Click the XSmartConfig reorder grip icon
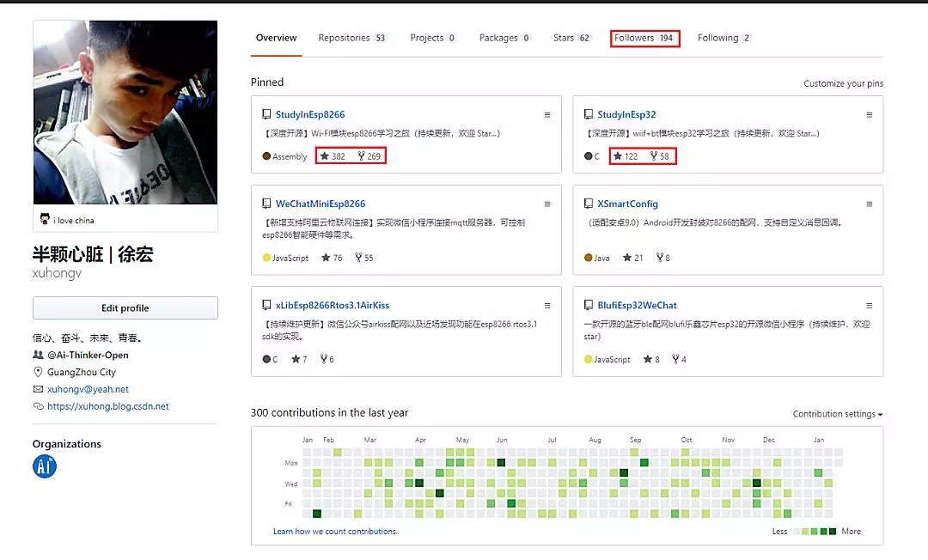This screenshot has height=560, width=928. point(870,204)
